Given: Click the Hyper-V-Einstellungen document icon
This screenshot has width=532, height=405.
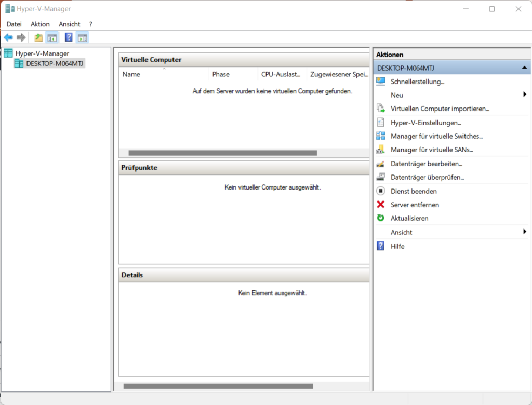Looking at the screenshot, I should click(x=381, y=122).
